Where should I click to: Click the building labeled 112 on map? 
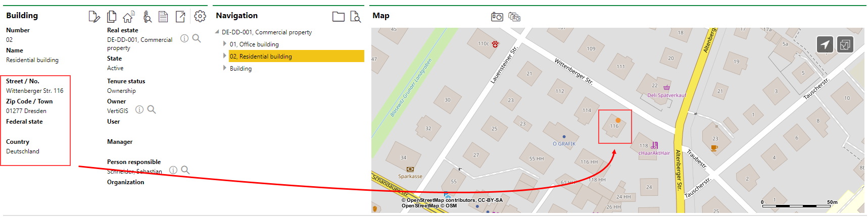[560, 91]
